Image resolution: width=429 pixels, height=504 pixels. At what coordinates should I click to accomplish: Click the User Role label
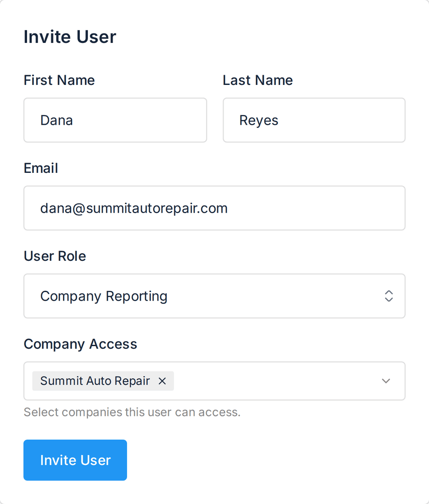point(55,256)
